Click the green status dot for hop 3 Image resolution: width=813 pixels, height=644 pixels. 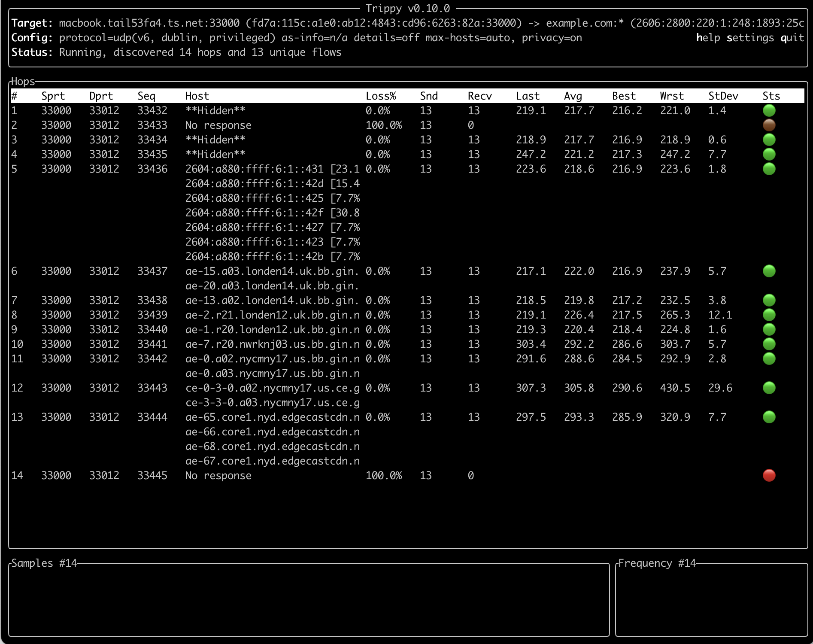pos(769,140)
